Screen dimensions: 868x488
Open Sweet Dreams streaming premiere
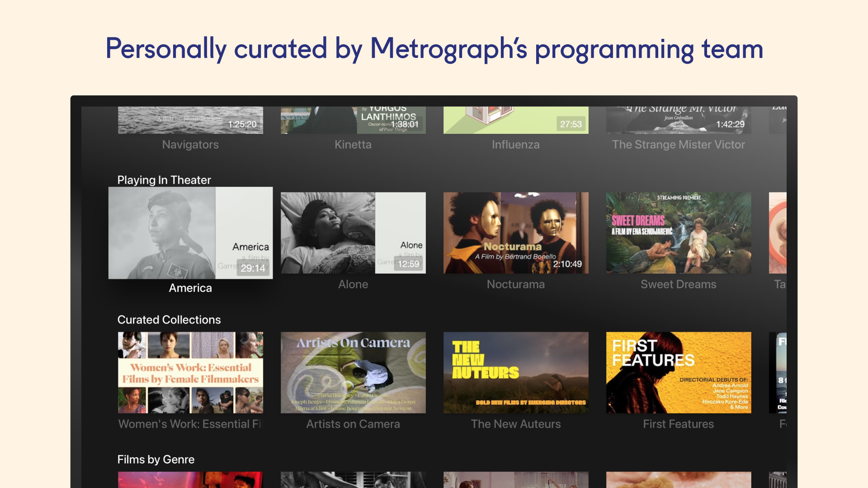[x=678, y=233]
